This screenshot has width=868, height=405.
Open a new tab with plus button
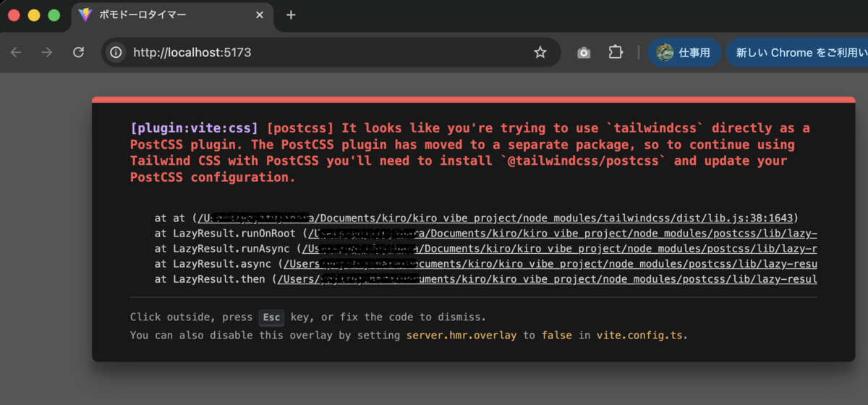pyautogui.click(x=291, y=14)
